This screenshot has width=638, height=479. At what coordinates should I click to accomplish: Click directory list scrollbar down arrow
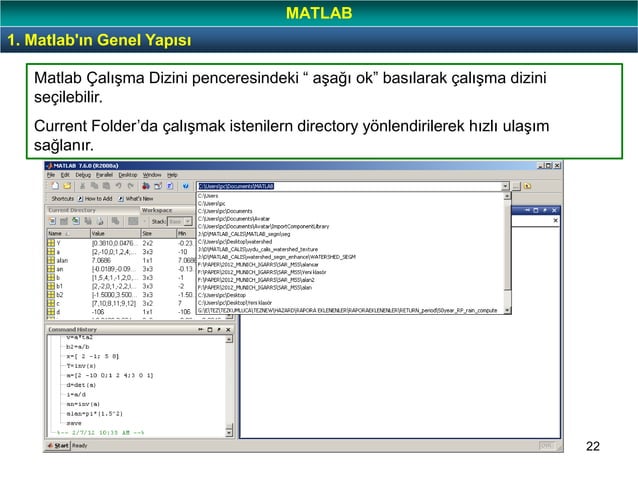click(x=507, y=311)
